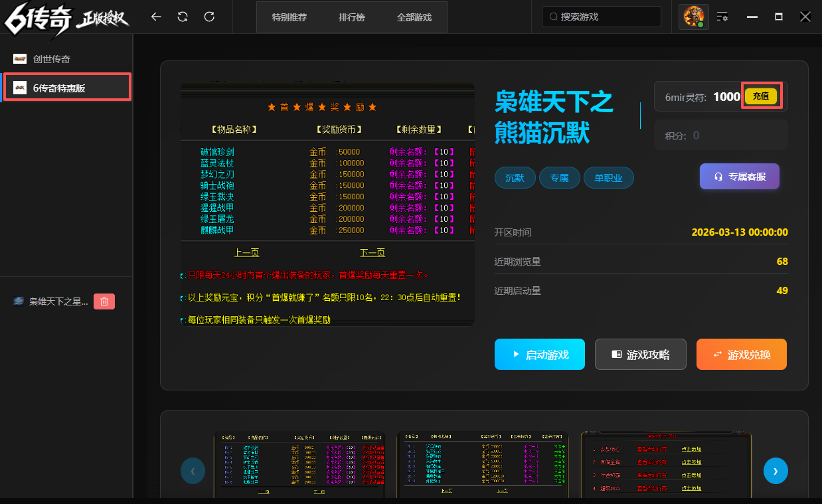Click the headset icon on 专属客服 button
The image size is (822, 504).
[x=718, y=176]
